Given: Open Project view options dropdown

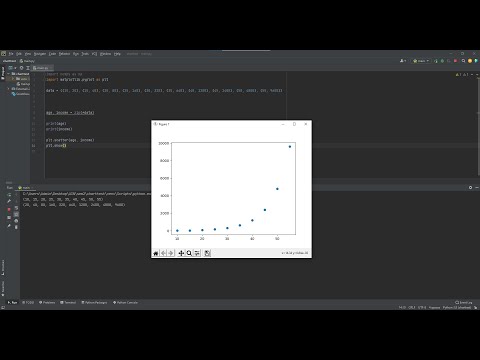Looking at the screenshot, I should point(12,68).
